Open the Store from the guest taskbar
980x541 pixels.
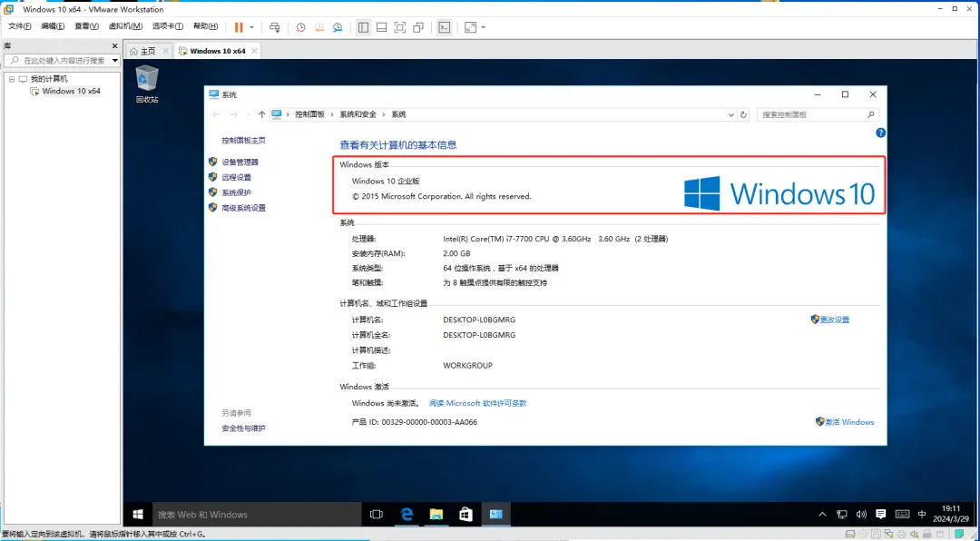point(466,514)
